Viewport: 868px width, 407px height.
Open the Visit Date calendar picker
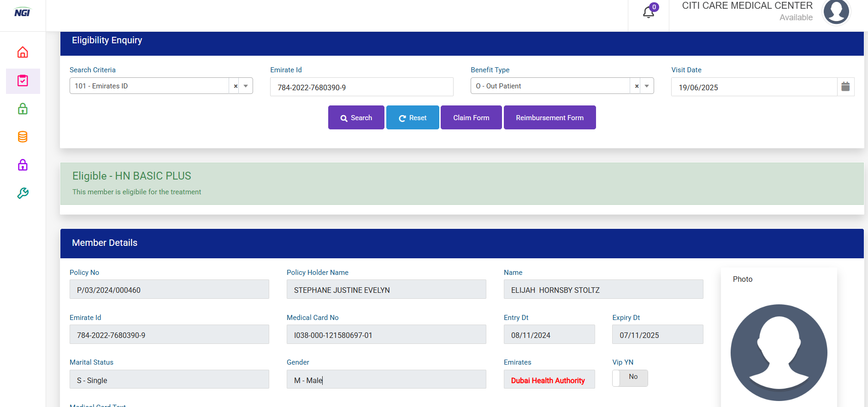point(845,87)
